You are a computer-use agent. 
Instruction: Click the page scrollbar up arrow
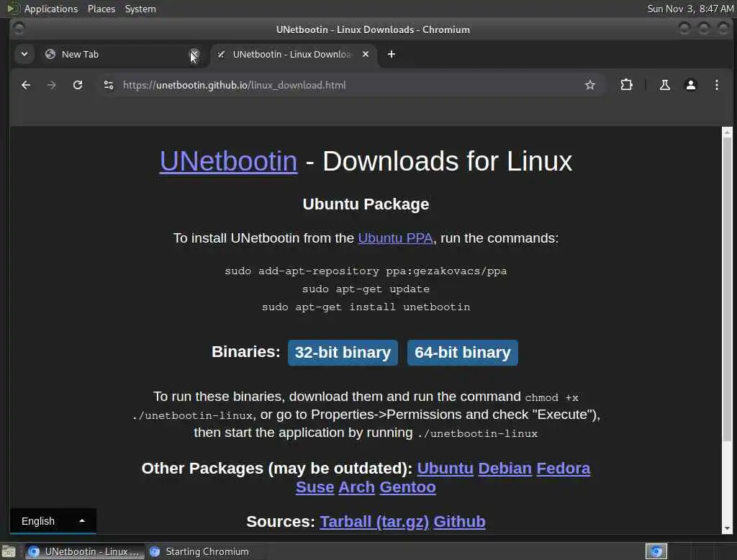(x=727, y=132)
